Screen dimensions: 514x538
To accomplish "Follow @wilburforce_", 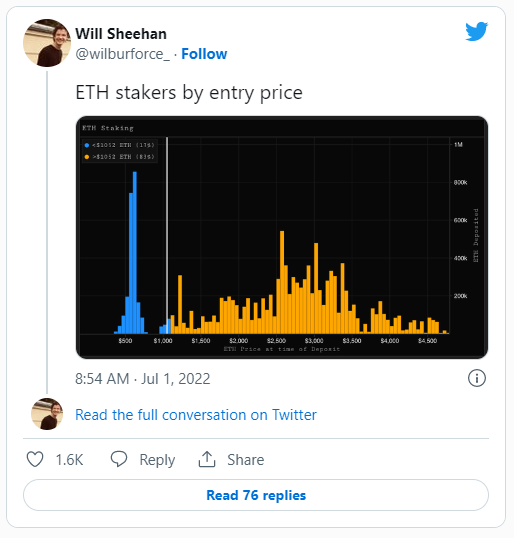I will click(x=204, y=54).
